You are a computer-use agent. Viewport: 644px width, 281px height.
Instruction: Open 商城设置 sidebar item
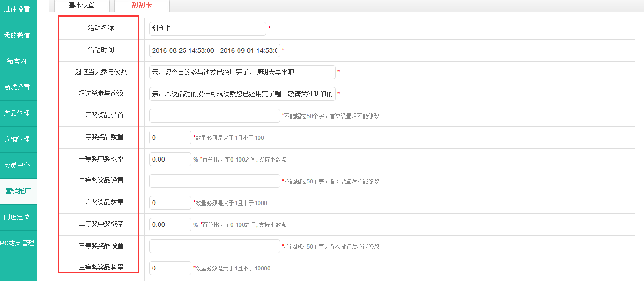point(18,87)
